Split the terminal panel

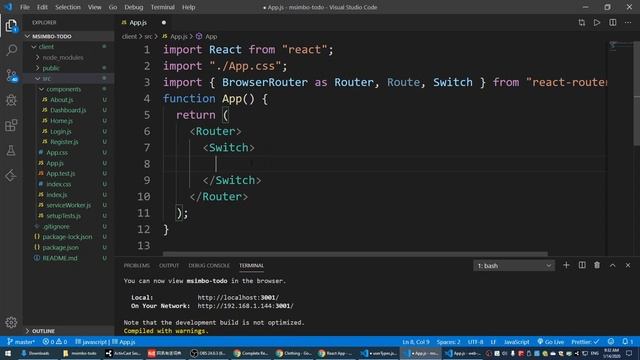(582, 265)
